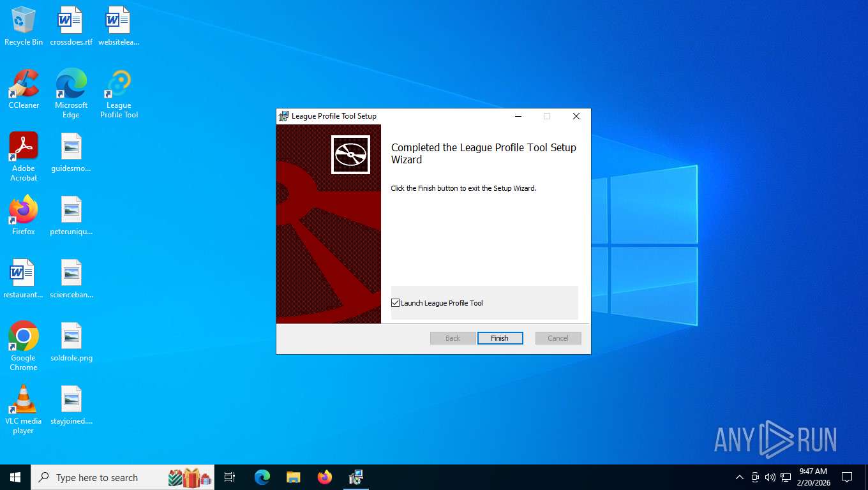Screen dimensions: 868x490
Task: Select the peteruniqu... image file icon
Action: point(71,216)
